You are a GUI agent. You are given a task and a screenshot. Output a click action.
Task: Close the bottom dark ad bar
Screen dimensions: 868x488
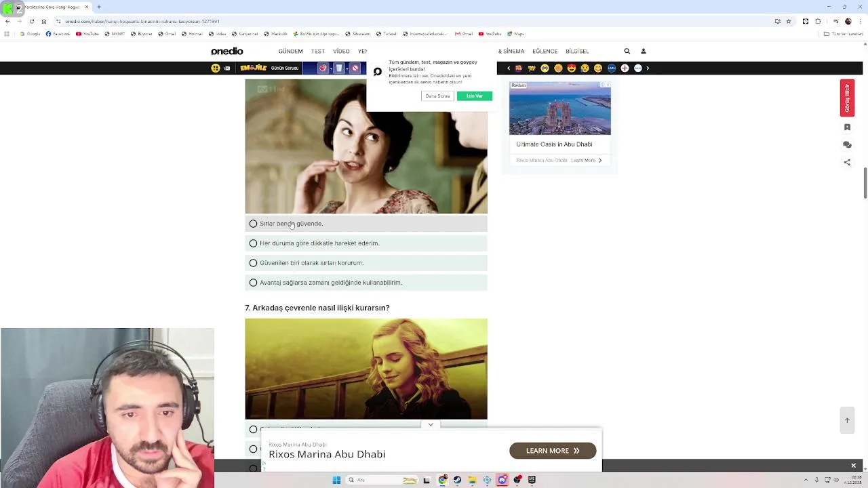point(853,466)
